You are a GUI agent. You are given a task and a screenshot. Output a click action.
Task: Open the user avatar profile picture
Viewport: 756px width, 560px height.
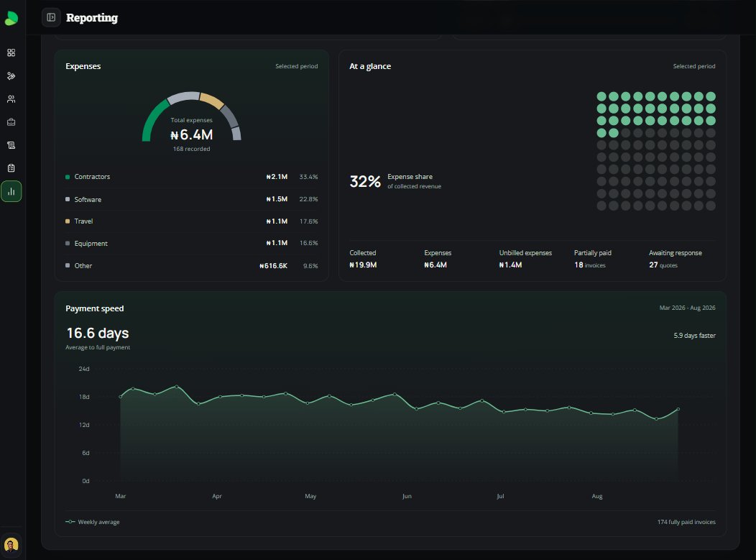(x=11, y=545)
